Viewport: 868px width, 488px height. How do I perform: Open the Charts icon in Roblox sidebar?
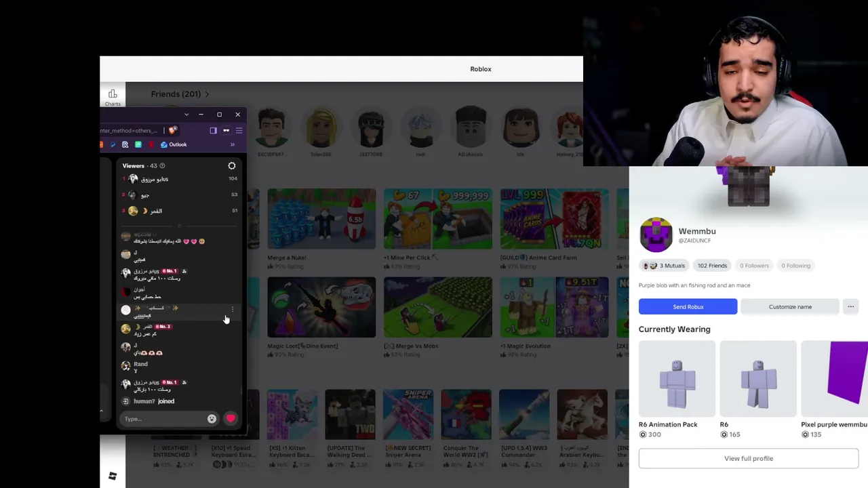point(113,97)
